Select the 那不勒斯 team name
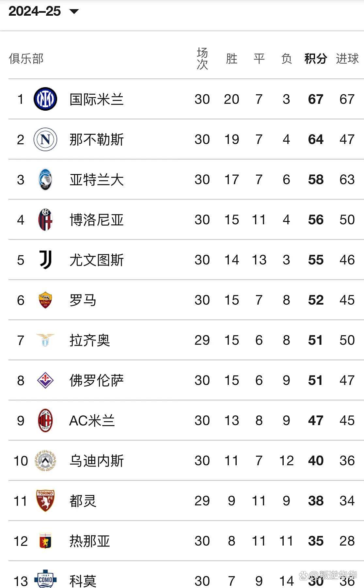Image resolution: width=364 pixels, height=588 pixels. pyautogui.click(x=97, y=140)
